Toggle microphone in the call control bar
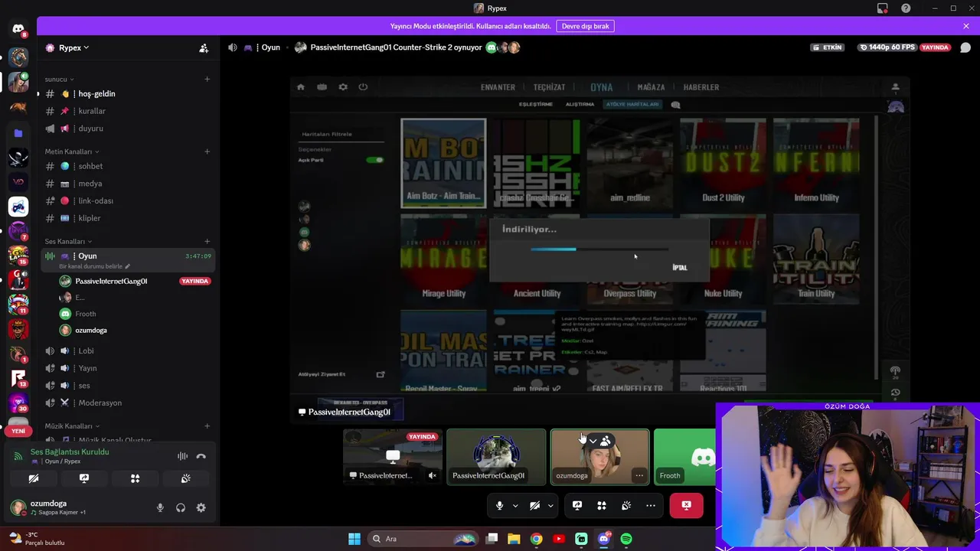The width and height of the screenshot is (980, 551). (x=499, y=506)
